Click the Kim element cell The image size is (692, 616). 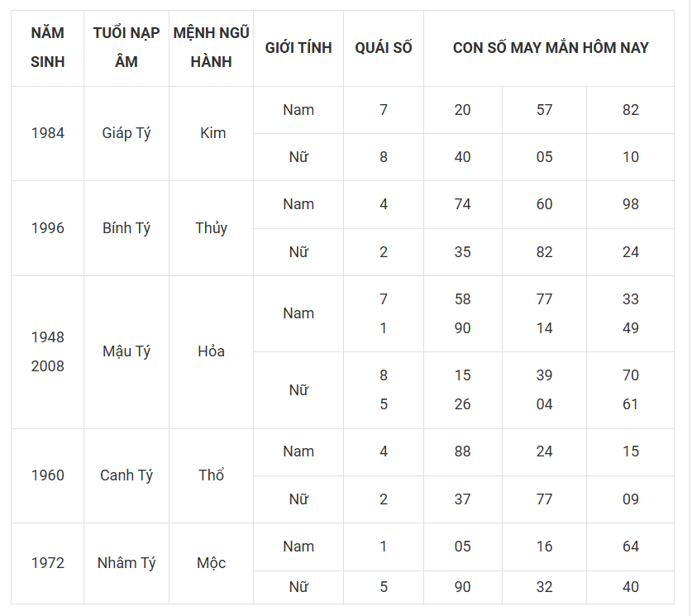pyautogui.click(x=211, y=133)
